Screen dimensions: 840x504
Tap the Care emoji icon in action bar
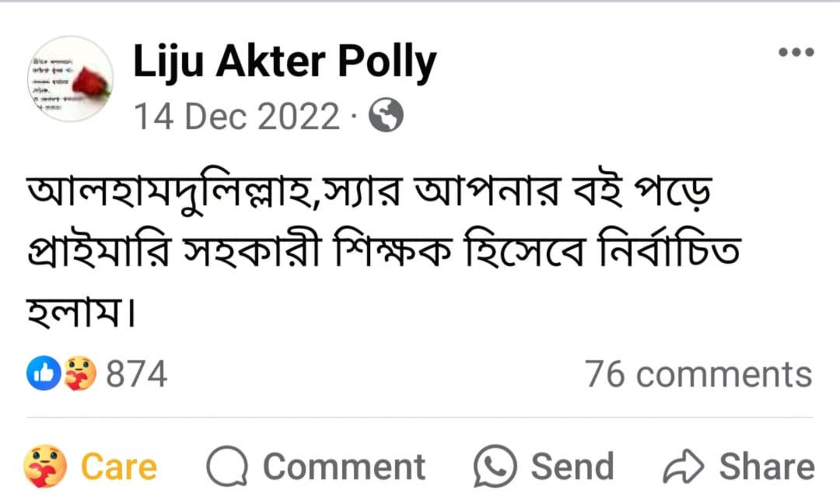coord(45,467)
